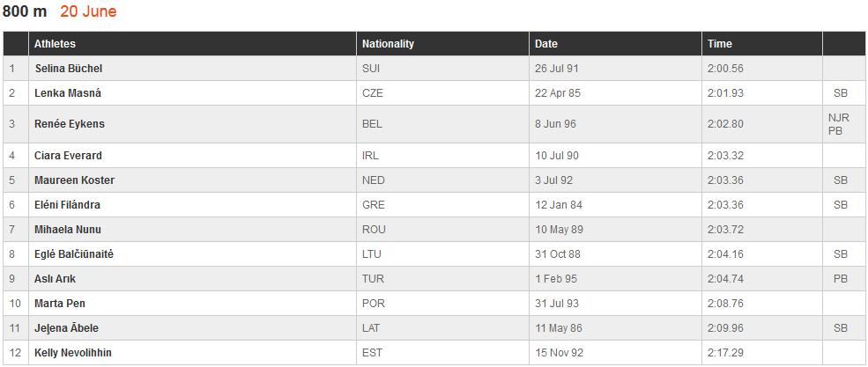The height and width of the screenshot is (367, 868).
Task: Open Jeļena Ābele athlete link
Action: click(x=66, y=328)
